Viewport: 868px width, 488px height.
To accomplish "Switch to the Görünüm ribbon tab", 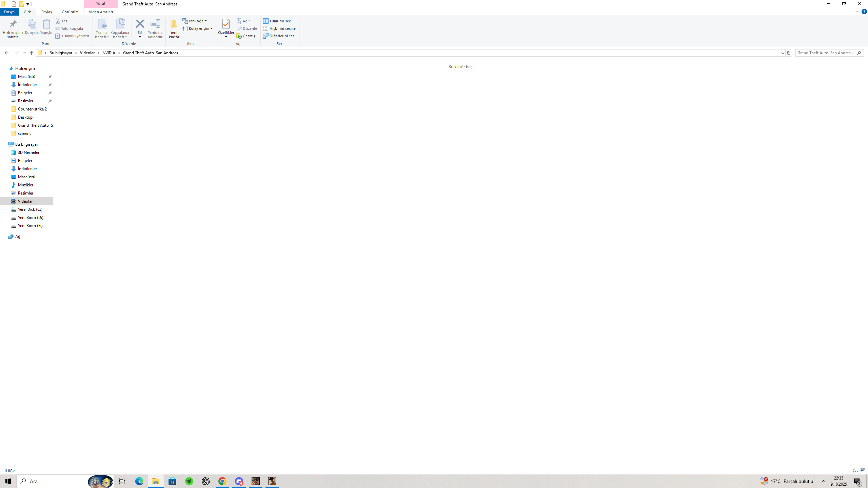I will click(70, 12).
